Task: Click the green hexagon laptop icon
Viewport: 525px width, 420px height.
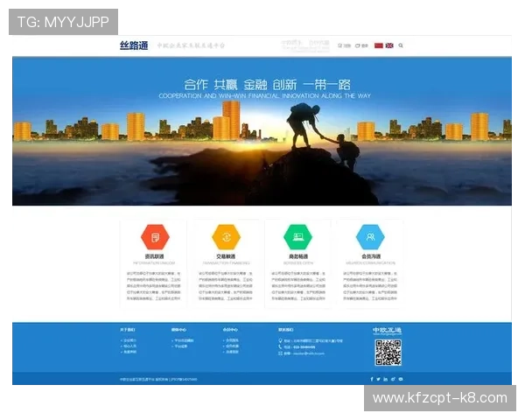Action: point(298,237)
